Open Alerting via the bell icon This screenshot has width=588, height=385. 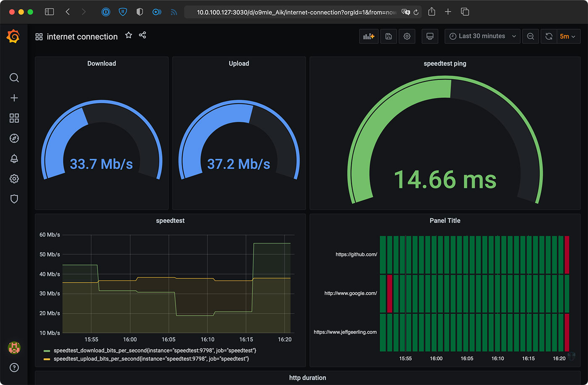point(14,158)
